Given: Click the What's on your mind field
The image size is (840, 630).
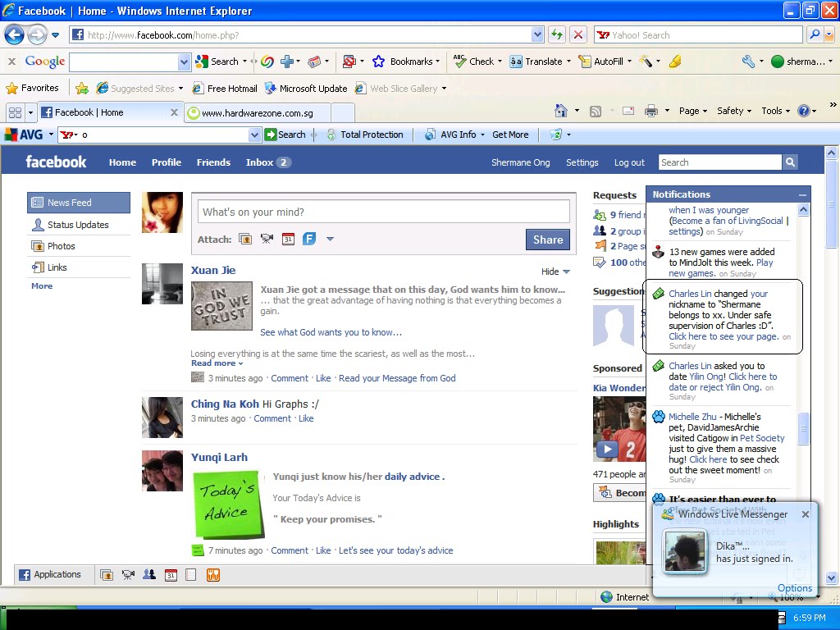Looking at the screenshot, I should (x=384, y=212).
